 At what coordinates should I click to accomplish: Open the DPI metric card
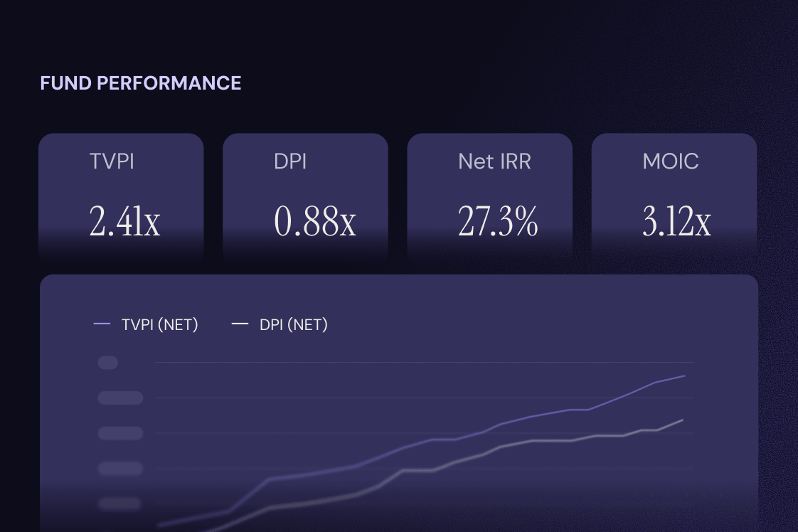(305, 198)
